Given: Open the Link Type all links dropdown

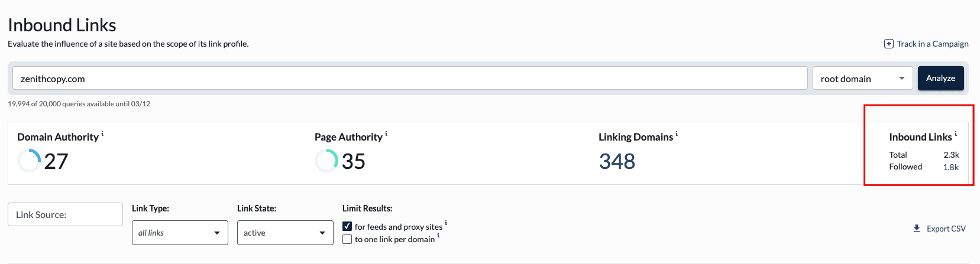Looking at the screenshot, I should click(x=180, y=233).
